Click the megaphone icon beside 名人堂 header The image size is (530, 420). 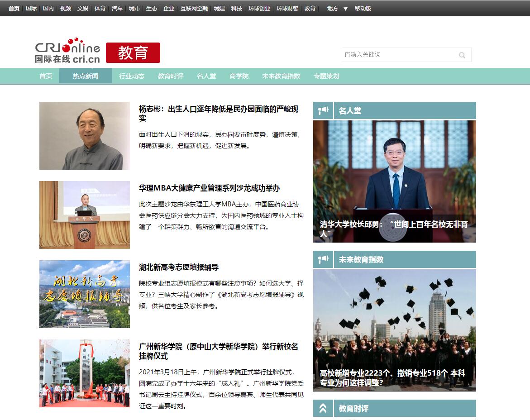(x=323, y=110)
